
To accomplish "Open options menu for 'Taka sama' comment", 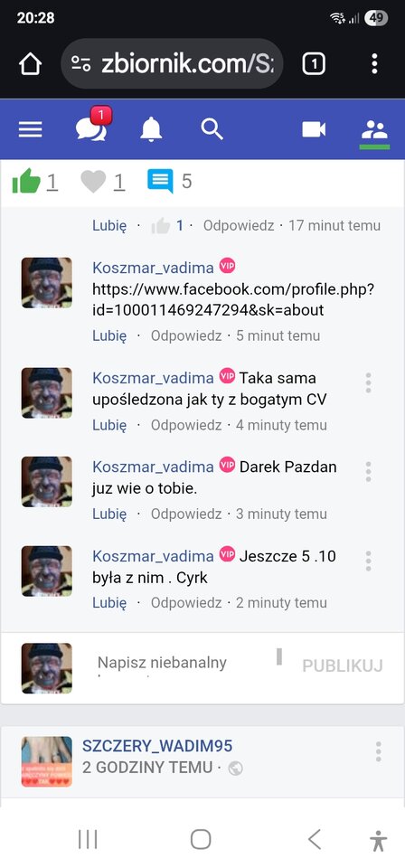I will [x=369, y=382].
